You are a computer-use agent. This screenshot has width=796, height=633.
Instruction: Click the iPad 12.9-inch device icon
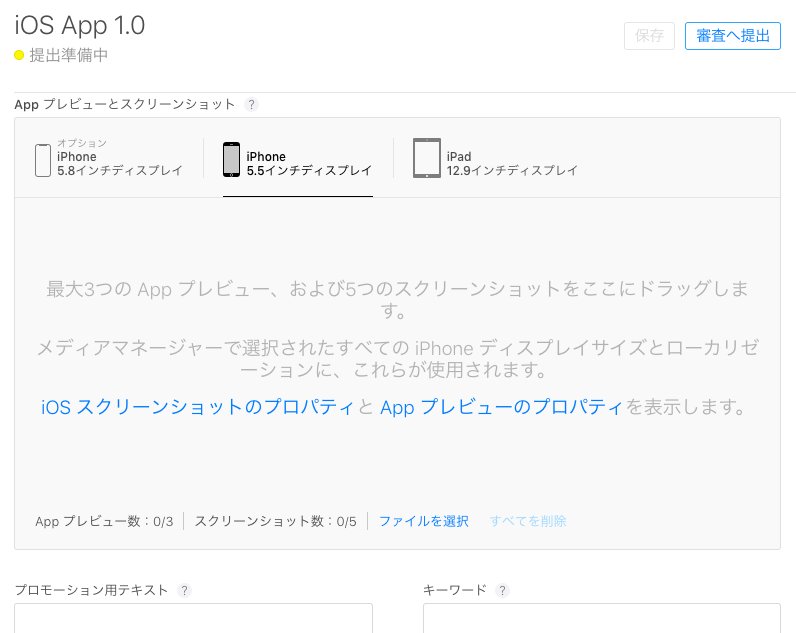coord(427,158)
